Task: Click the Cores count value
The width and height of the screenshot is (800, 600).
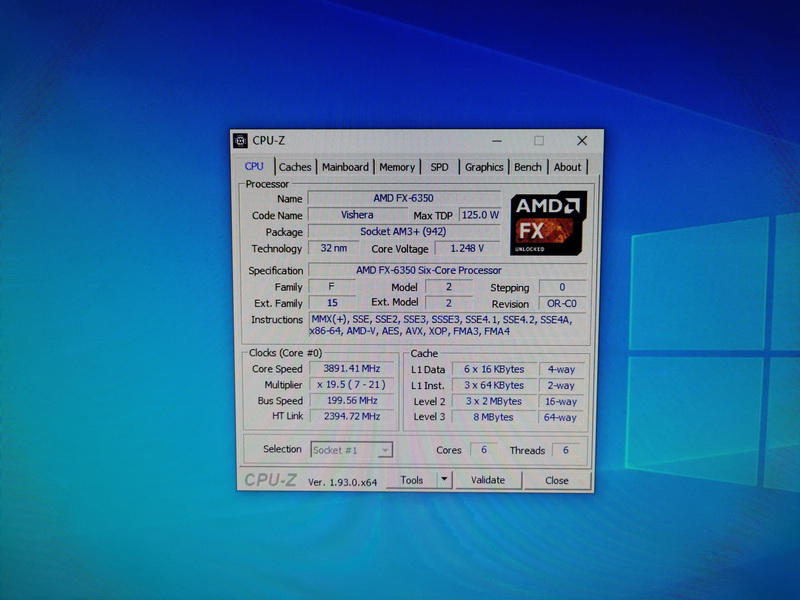Action: 484,449
